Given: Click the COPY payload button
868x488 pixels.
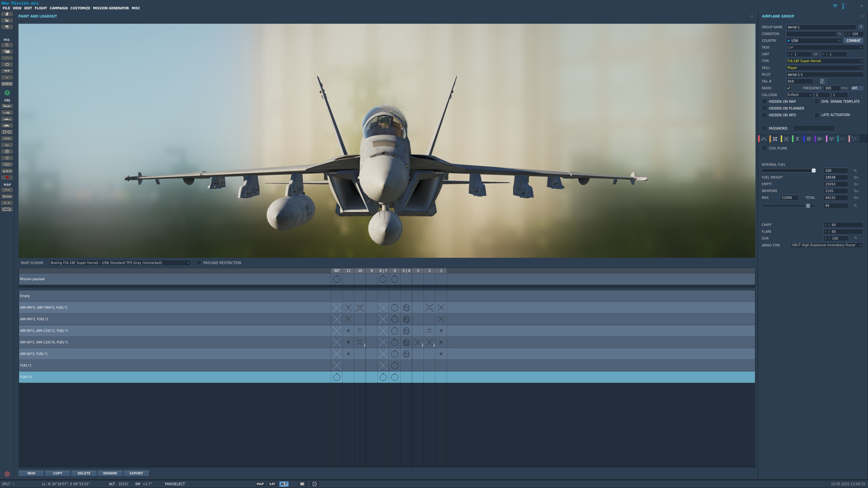Looking at the screenshot, I should click(x=58, y=473).
